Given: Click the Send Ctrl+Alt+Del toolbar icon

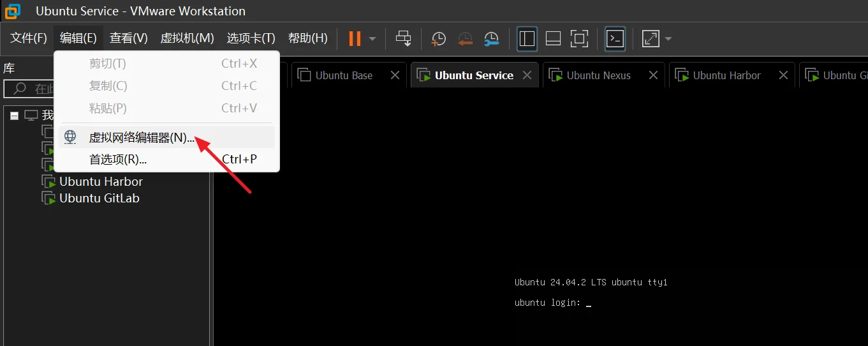Looking at the screenshot, I should coord(404,38).
